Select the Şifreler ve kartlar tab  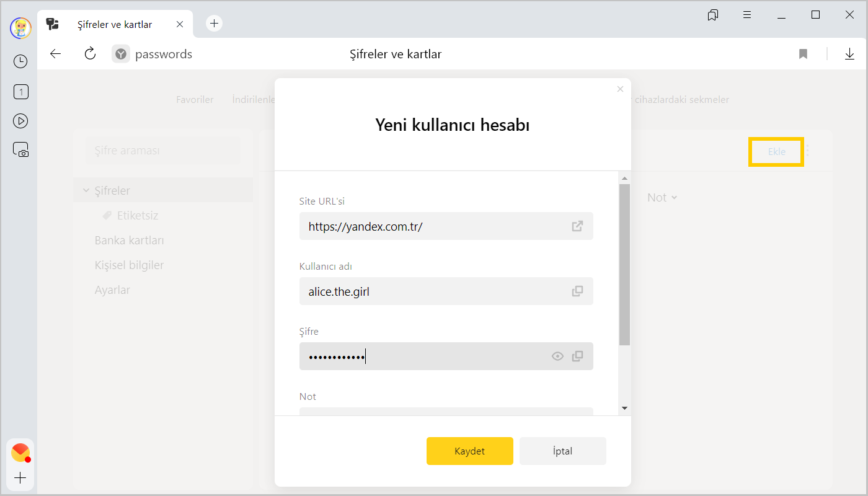pyautogui.click(x=115, y=24)
